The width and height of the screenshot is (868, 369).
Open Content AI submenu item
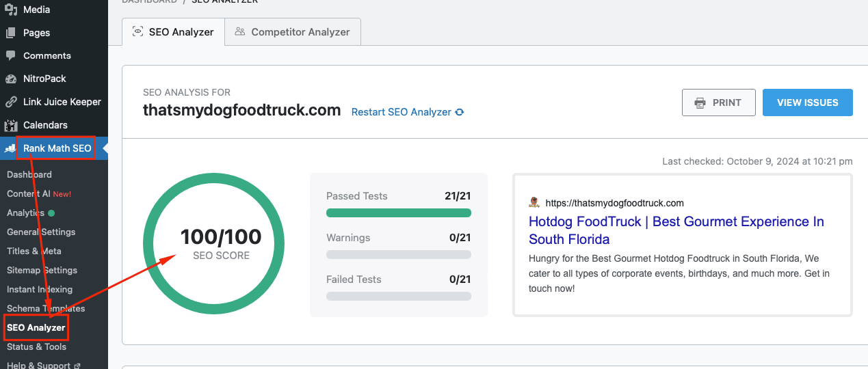(28, 193)
